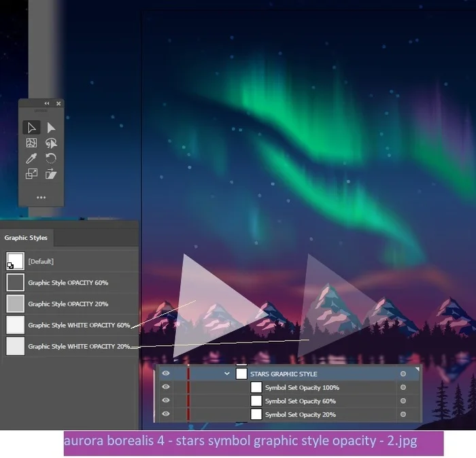Open the toolbar's three-dots edit menu
Screen dimensions: 476x458
[41, 198]
